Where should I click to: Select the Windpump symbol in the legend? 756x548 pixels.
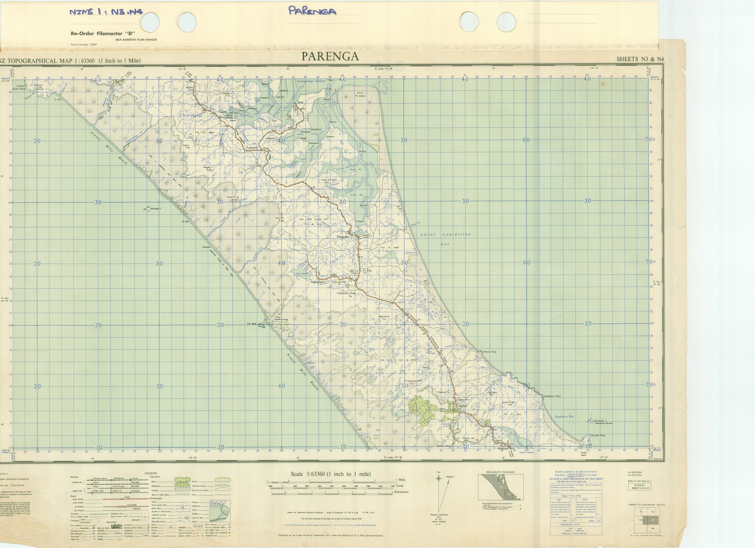pyautogui.click(x=148, y=534)
